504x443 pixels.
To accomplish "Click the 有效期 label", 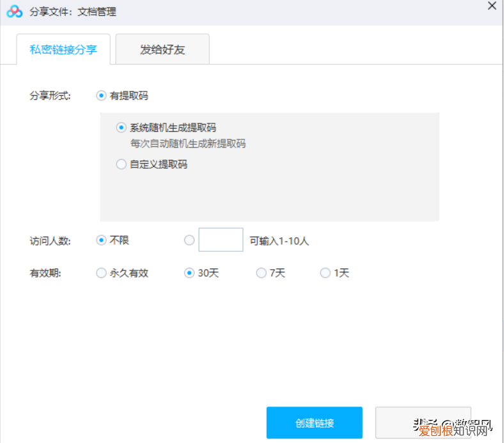I will [x=45, y=274].
